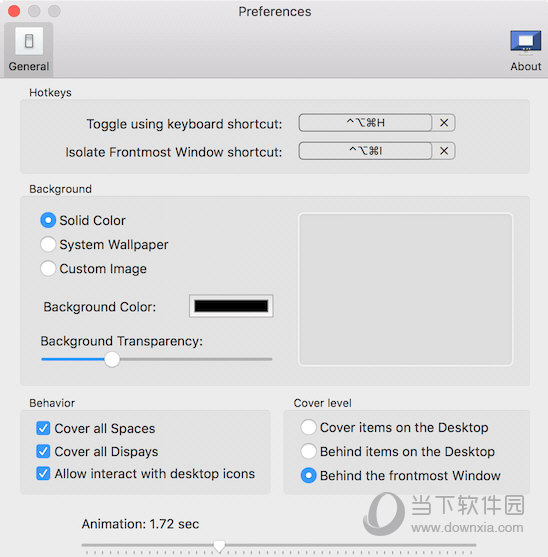Open the black Background Color swatch
Viewport: 548px width, 557px height.
click(x=231, y=306)
